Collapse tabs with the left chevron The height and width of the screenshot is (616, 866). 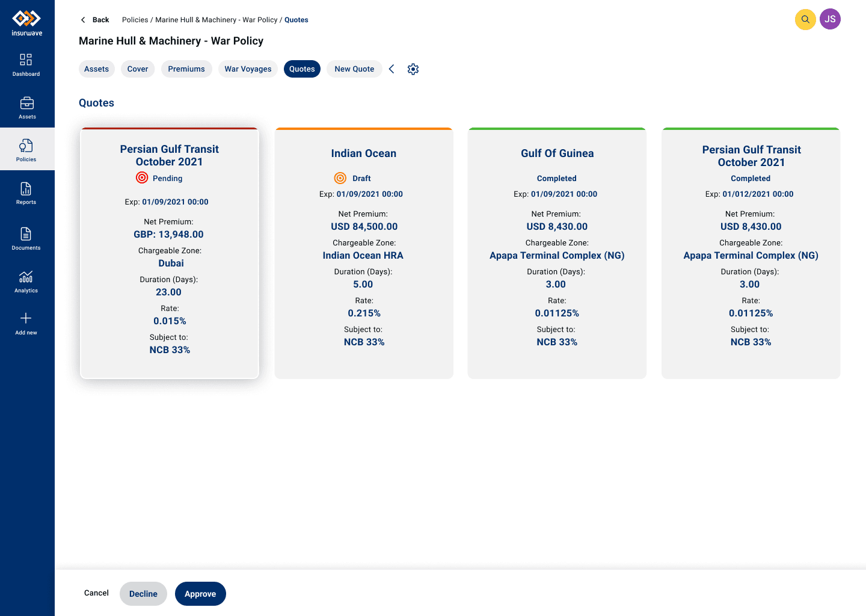tap(392, 69)
